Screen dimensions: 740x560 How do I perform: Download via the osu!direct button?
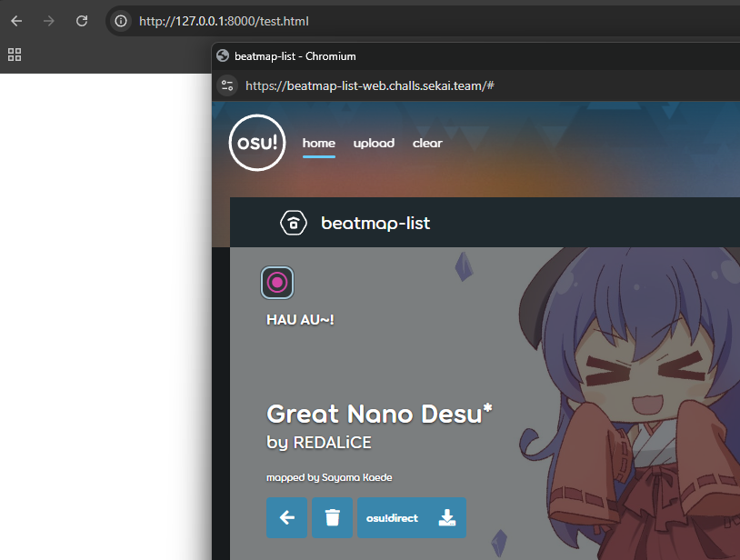(411, 518)
